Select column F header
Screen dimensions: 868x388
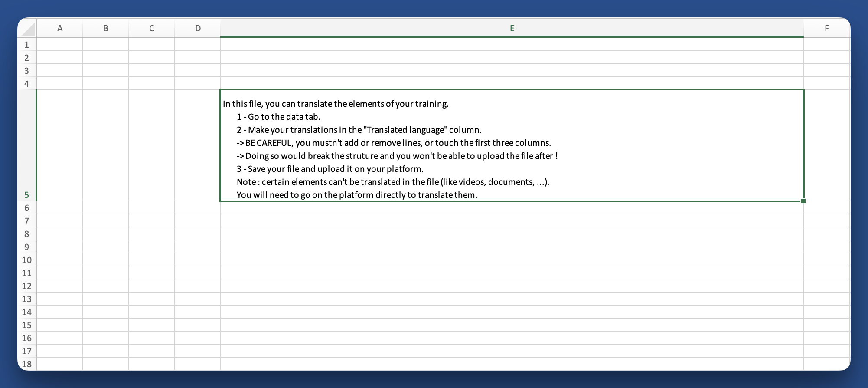[x=827, y=28]
